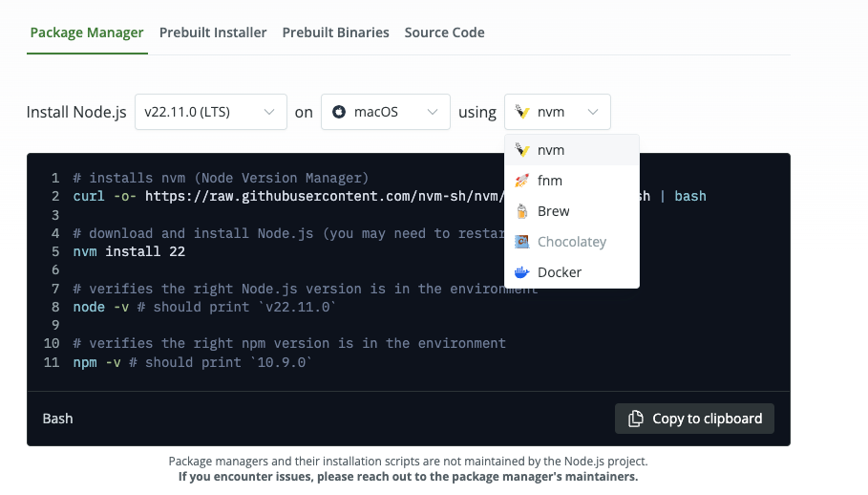Click the 'verifies the right npm version' comment
The width and height of the screenshot is (868, 495).
pyautogui.click(x=289, y=344)
